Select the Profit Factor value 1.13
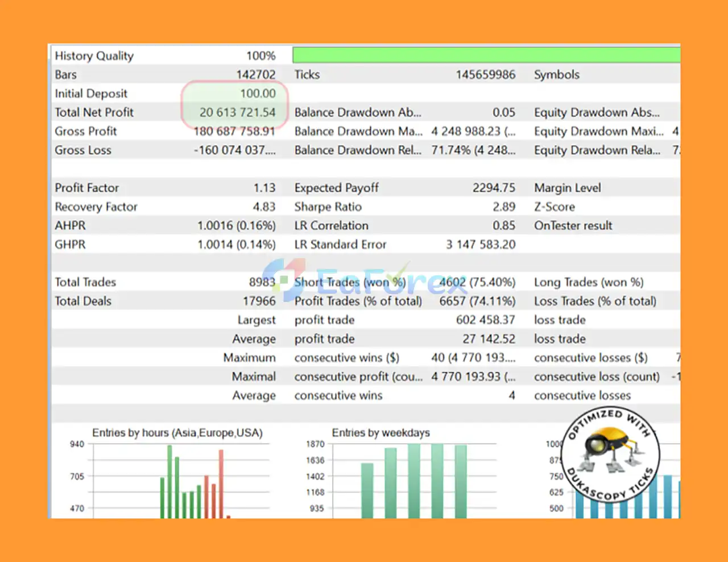The width and height of the screenshot is (728, 562). 264,188
